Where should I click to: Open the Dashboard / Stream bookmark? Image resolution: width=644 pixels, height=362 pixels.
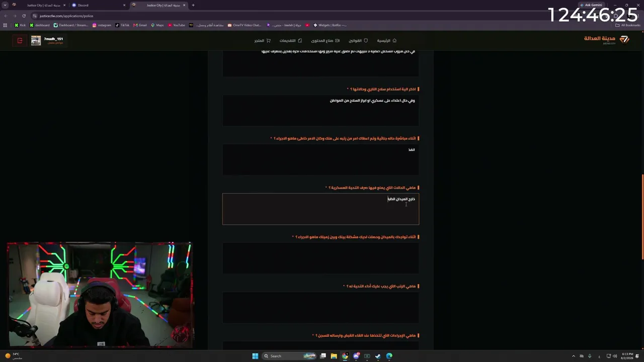(71, 25)
